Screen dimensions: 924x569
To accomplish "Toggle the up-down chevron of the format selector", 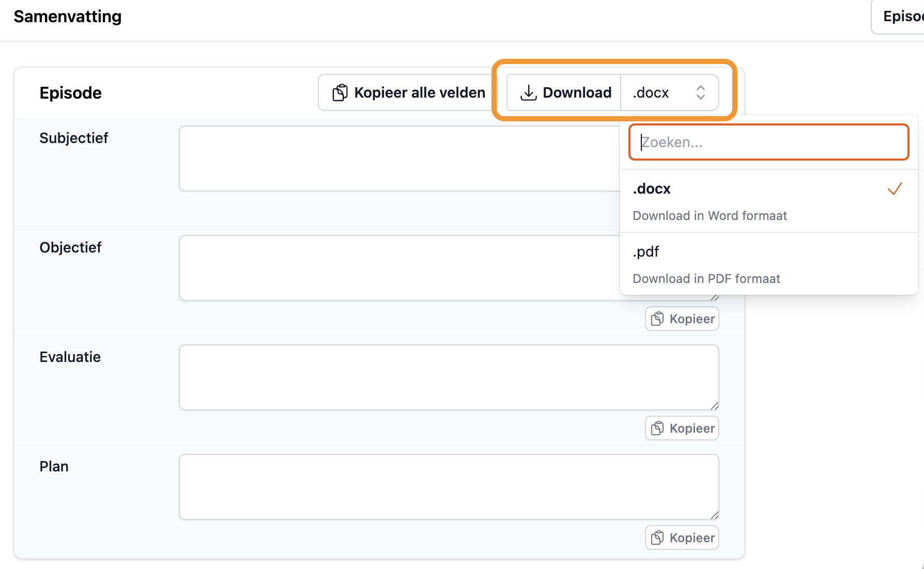I will (x=700, y=93).
